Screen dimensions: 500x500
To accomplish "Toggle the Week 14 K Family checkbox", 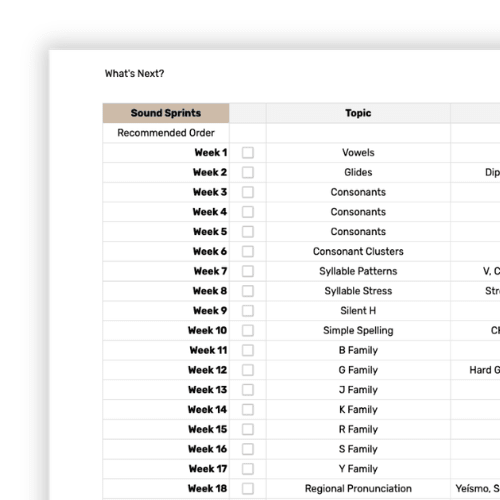I will tap(248, 409).
